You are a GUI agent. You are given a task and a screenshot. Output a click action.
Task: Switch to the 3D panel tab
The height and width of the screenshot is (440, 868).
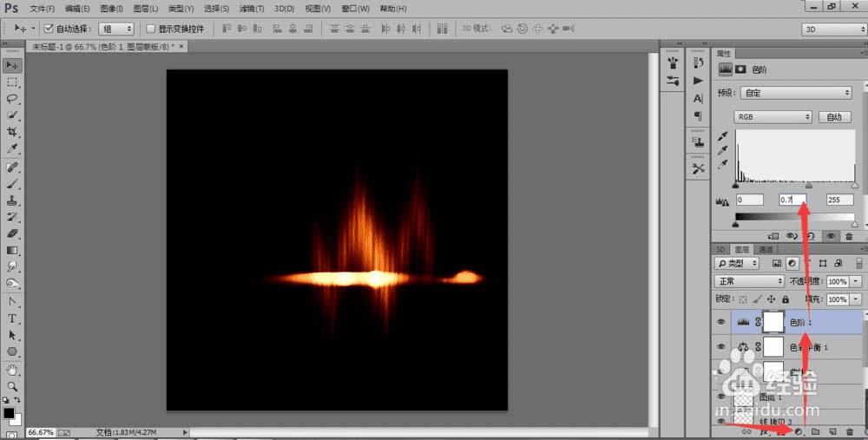pyautogui.click(x=720, y=250)
